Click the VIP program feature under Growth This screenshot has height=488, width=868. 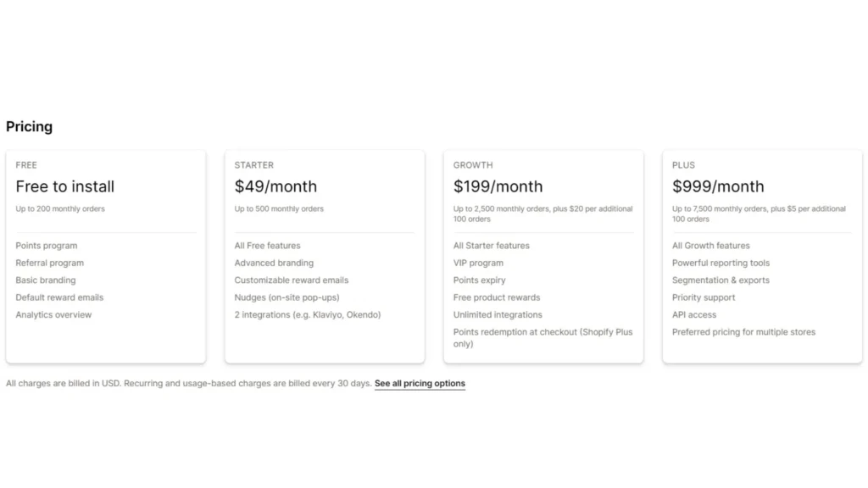(478, 263)
